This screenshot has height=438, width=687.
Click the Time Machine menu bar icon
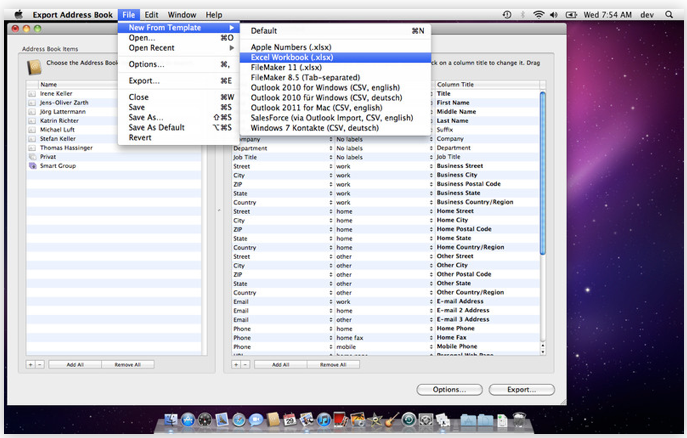(x=507, y=15)
